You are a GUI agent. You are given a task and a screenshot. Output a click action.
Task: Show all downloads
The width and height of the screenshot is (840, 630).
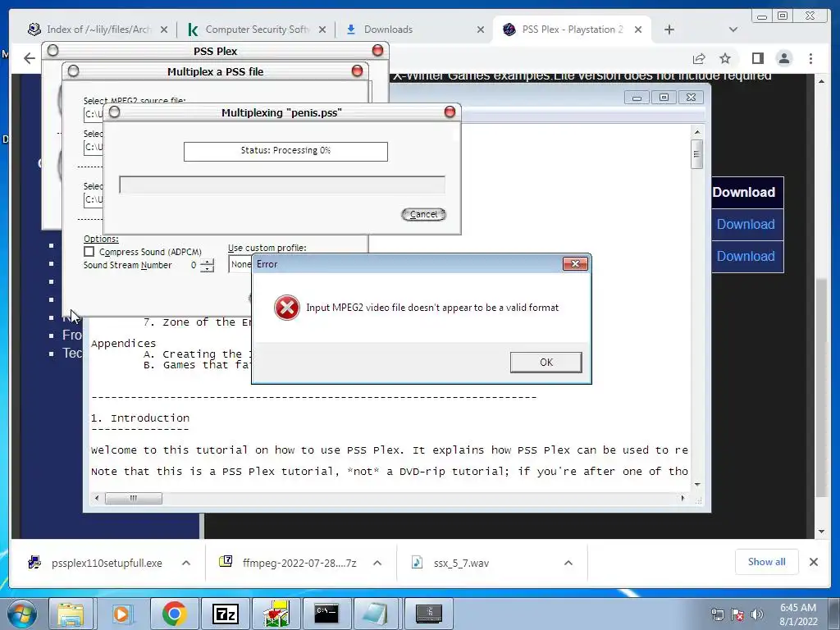767,562
